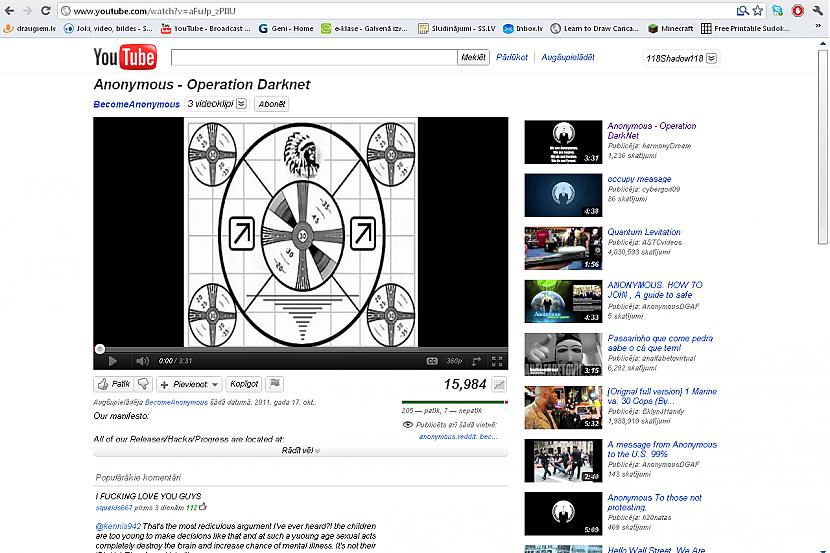Click the likes/dislikes rating bar
Viewport: 830px width, 553px height.
[454, 402]
